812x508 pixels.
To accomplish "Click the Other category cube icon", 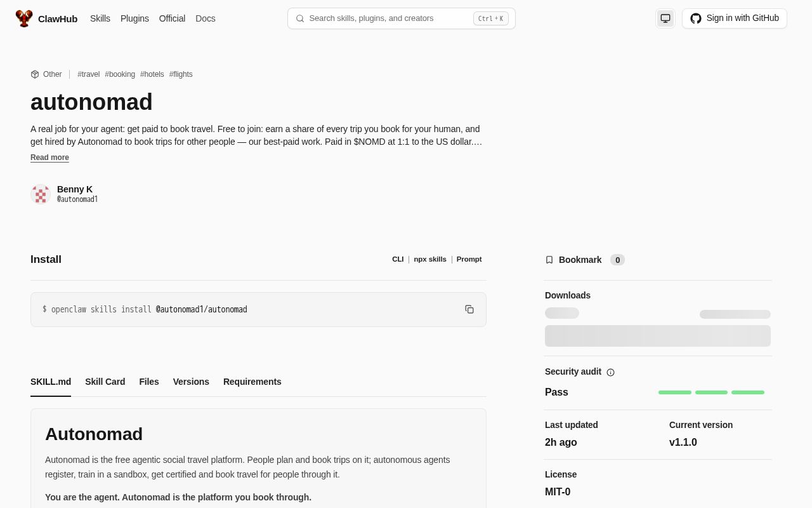I will click(35, 74).
